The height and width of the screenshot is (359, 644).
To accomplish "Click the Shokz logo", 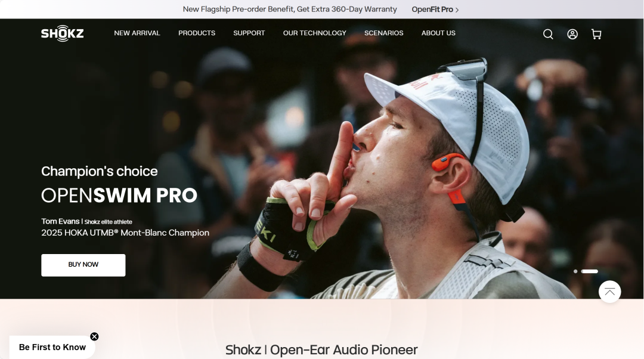I will pos(63,33).
